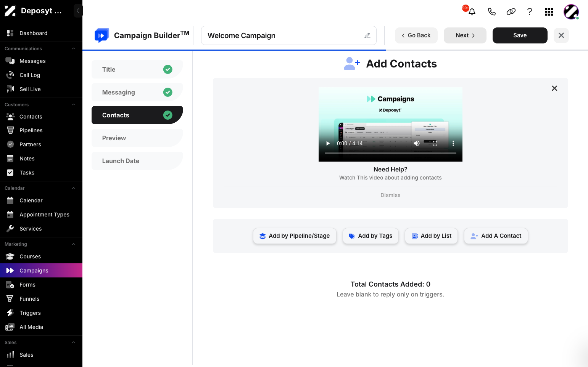The image size is (588, 367).
Task: Edit campaign name with pencil icon
Action: click(x=367, y=35)
